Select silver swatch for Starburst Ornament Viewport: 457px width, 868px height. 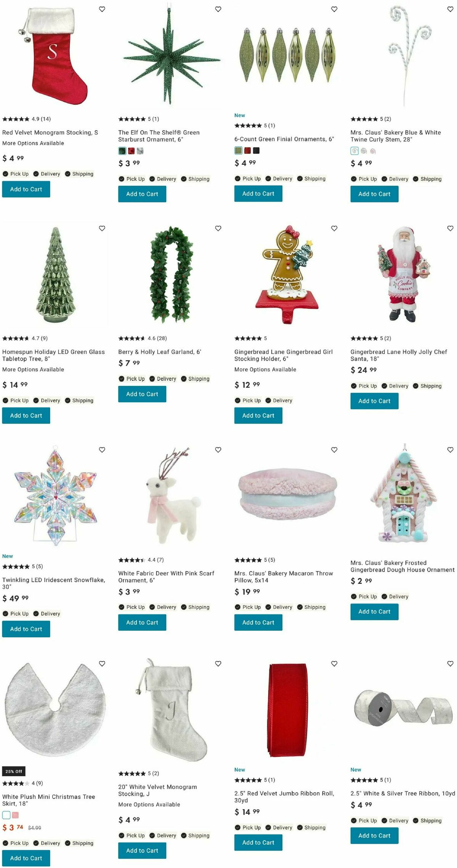click(140, 151)
